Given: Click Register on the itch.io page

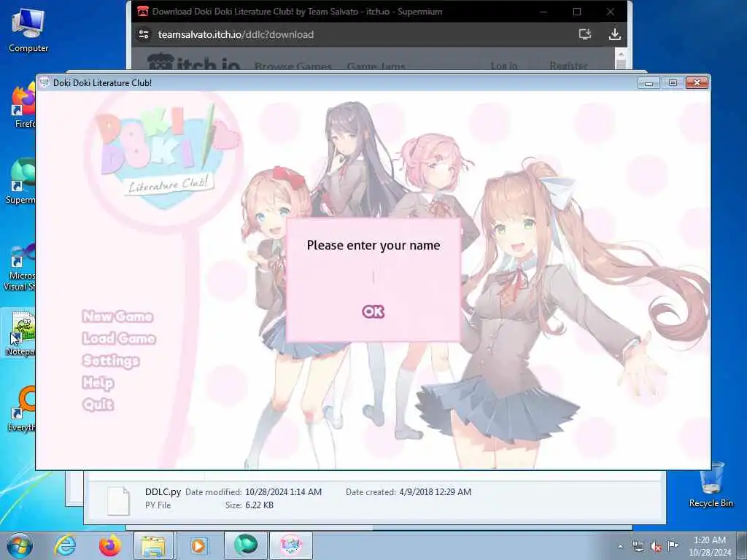Looking at the screenshot, I should tap(568, 65).
